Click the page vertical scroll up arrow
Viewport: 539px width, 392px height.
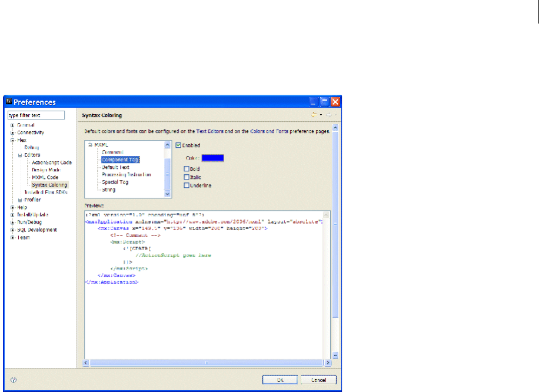pos(335,128)
